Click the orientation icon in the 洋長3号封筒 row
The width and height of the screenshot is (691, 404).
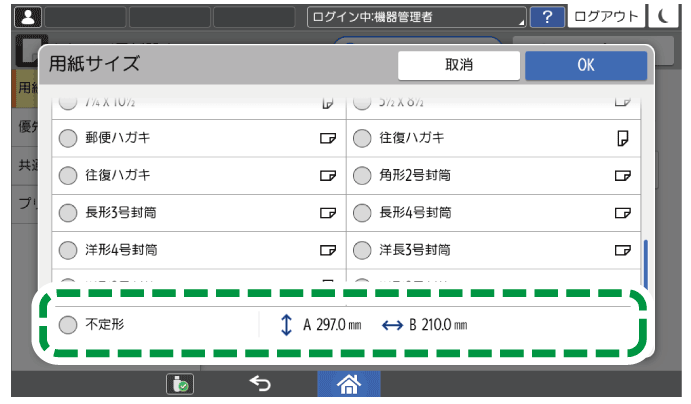click(622, 251)
